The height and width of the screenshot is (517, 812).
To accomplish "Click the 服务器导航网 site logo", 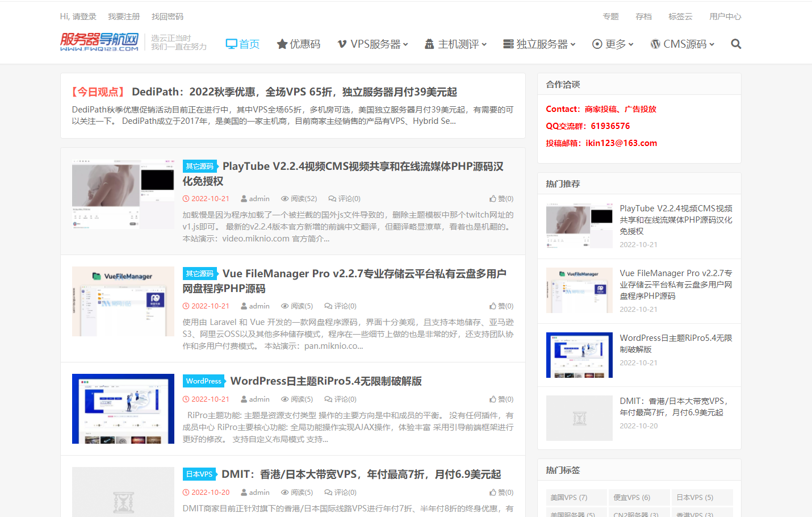I will point(99,42).
